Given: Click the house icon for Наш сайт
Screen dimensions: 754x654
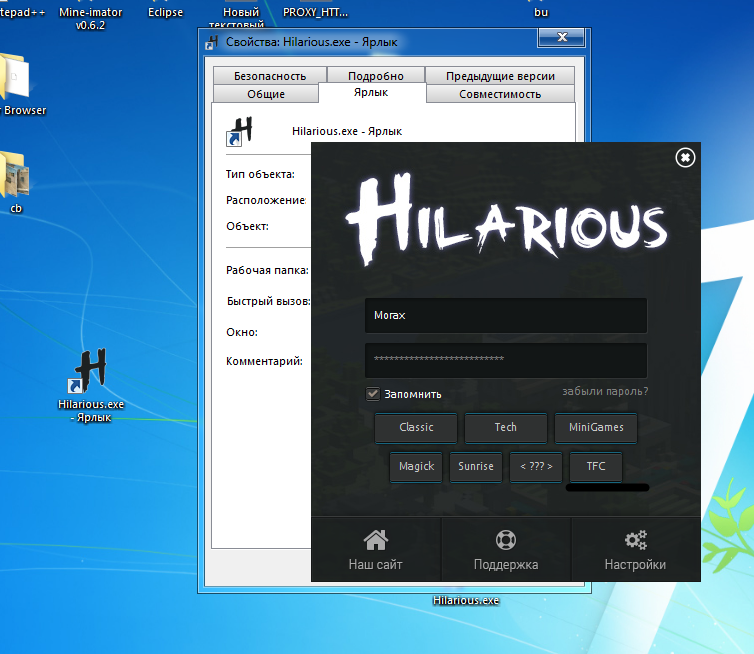Looking at the screenshot, I should coord(375,541).
